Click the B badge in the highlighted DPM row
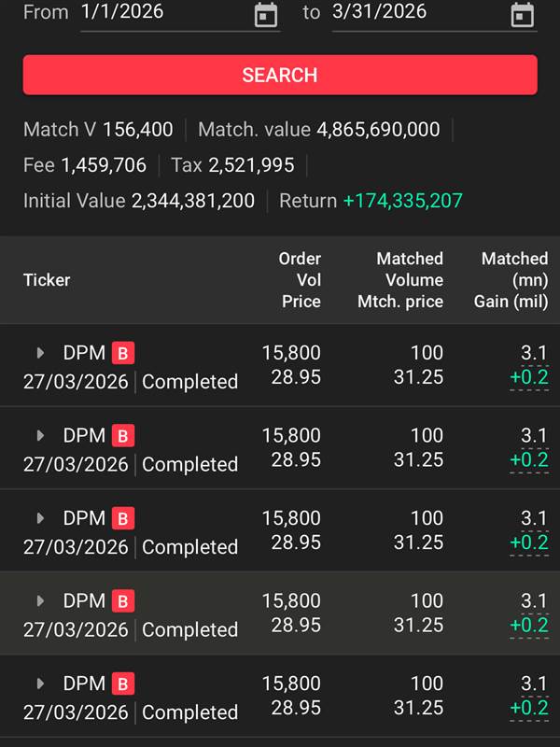Image resolution: width=560 pixels, height=747 pixels. click(123, 600)
